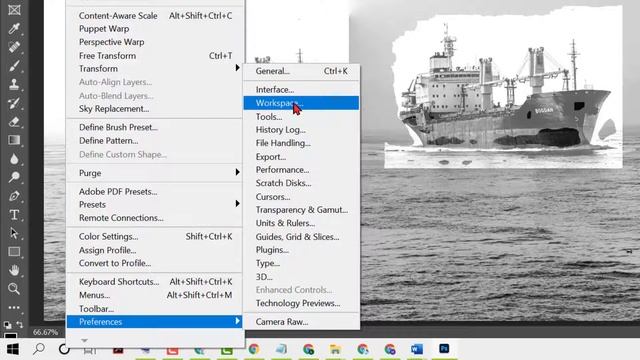Select the Brush tool
This screenshot has width=640, height=360.
pos(14,65)
